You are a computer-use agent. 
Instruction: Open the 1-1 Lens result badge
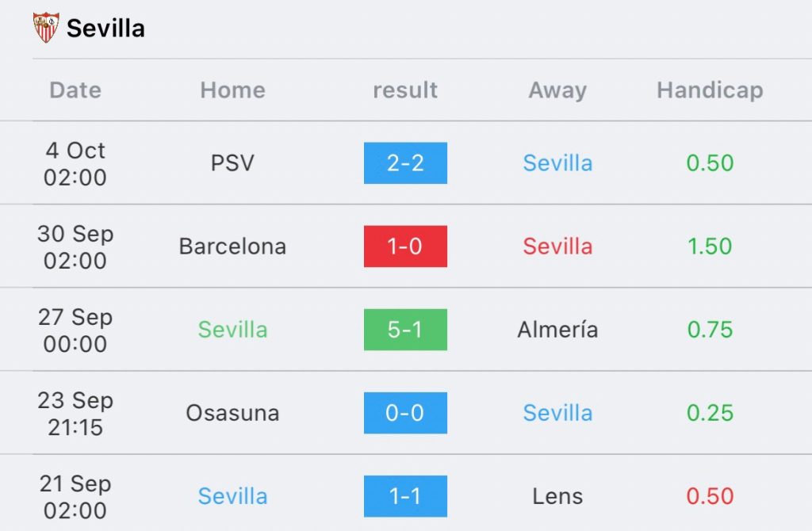405,496
